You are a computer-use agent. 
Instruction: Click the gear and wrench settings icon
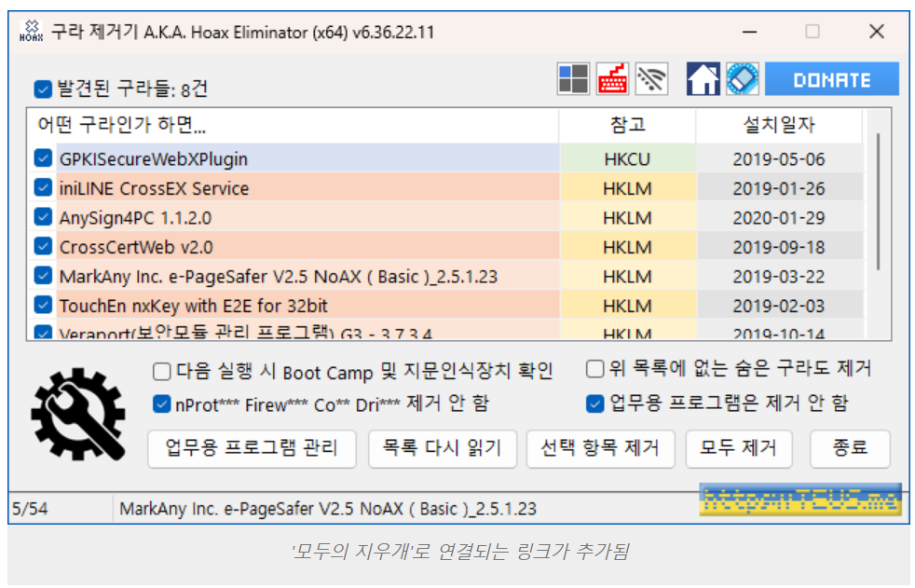pyautogui.click(x=78, y=415)
